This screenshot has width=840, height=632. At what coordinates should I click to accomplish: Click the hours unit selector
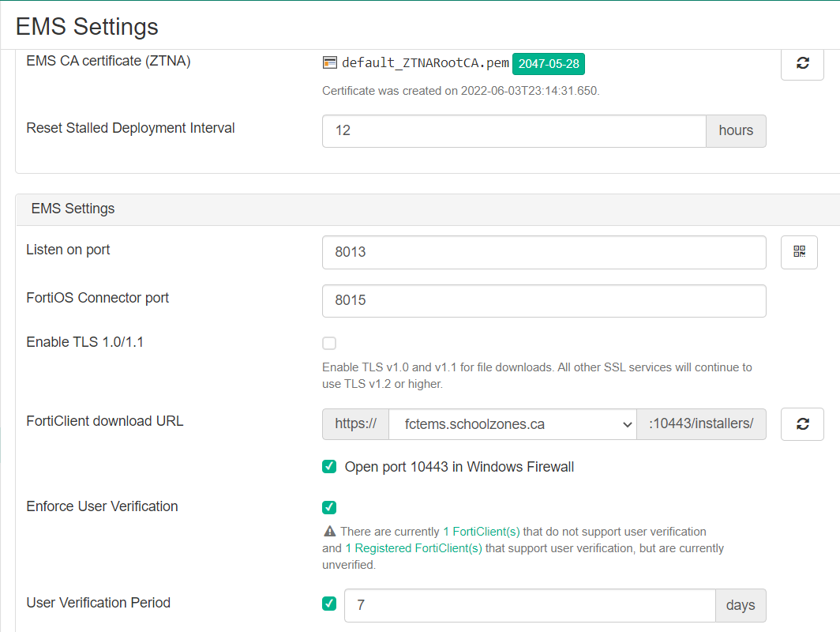pyautogui.click(x=736, y=130)
